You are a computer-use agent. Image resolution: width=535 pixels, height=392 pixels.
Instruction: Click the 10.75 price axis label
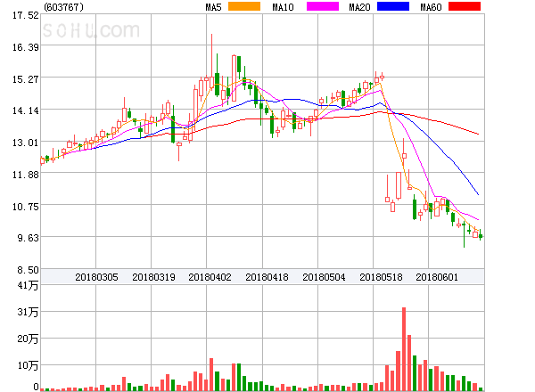pos(26,207)
